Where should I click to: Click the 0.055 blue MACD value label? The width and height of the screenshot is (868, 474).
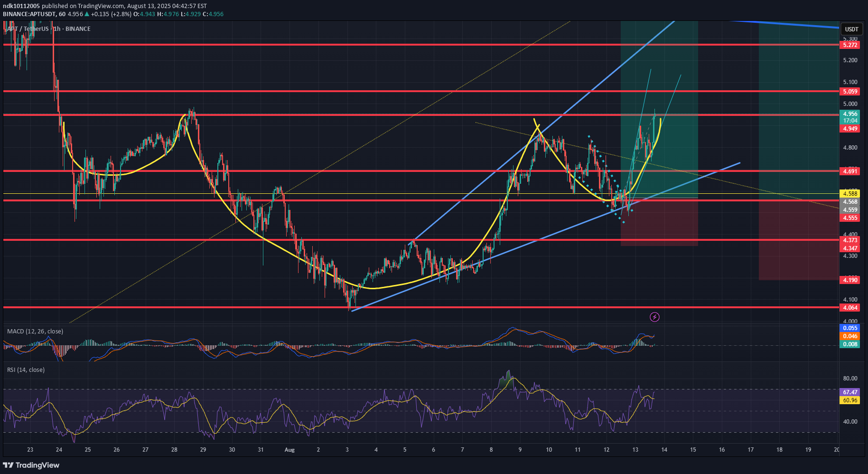tap(849, 328)
